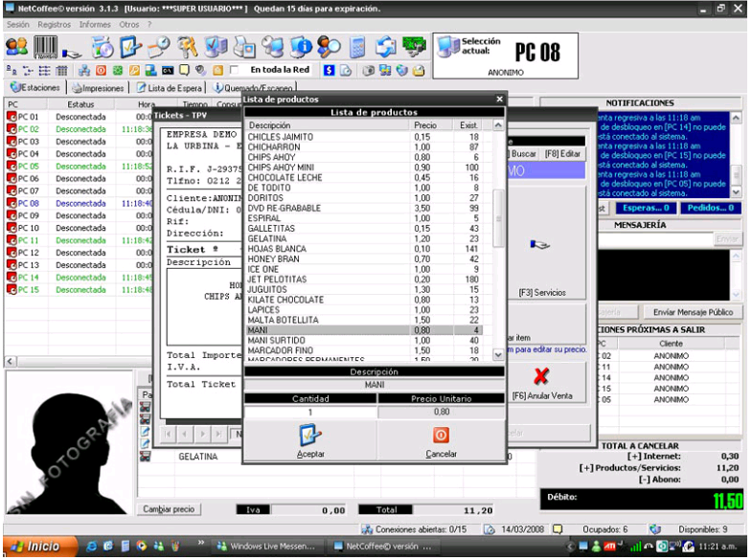Select the GALLETITAS product row
Screen dimensions: 752x560
363,229
